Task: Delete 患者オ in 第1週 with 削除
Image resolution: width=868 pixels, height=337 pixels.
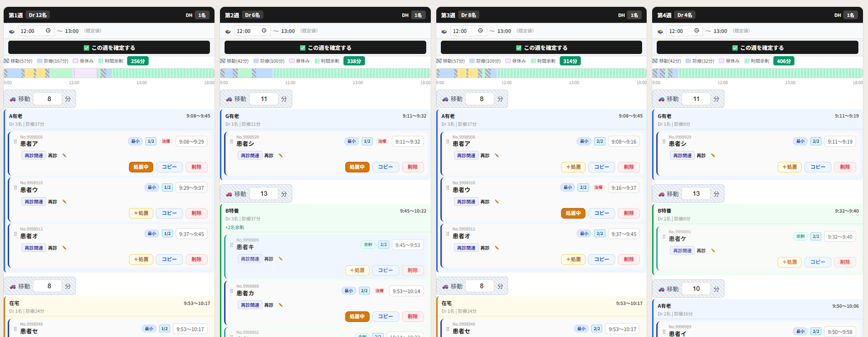Action: 197,259
